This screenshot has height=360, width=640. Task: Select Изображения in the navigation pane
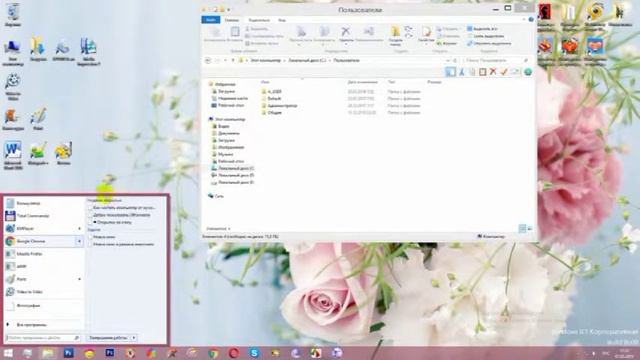pos(227,147)
